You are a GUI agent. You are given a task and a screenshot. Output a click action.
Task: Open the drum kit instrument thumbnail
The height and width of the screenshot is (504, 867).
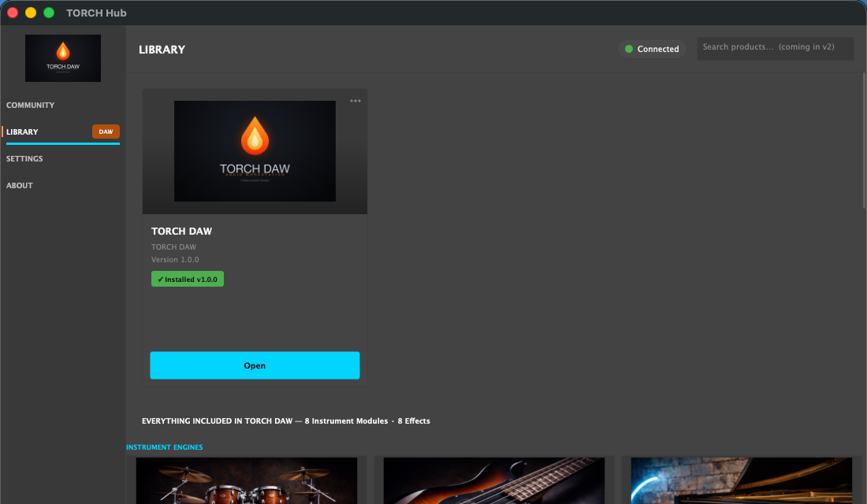[x=247, y=481]
